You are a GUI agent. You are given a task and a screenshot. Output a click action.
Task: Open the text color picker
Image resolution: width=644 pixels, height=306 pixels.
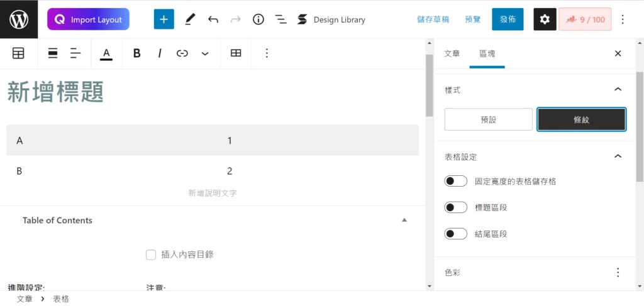pos(106,54)
